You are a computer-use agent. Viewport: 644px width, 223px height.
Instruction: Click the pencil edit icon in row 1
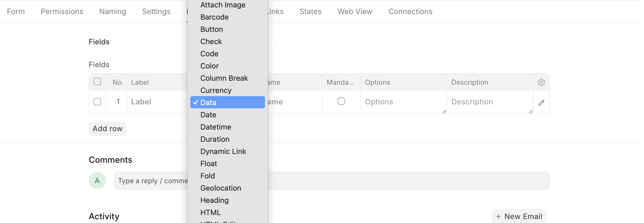click(x=541, y=103)
